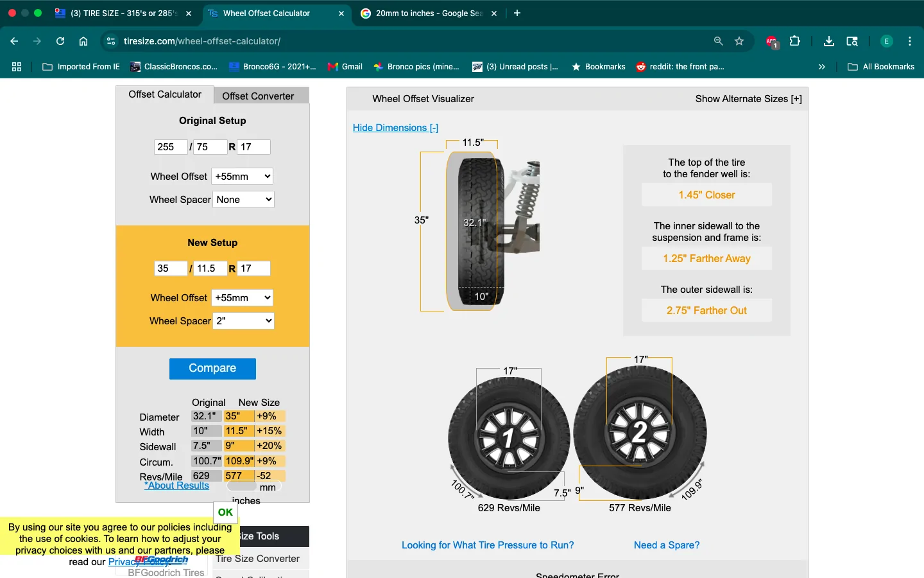Open the zoom magnifier in address bar
The image size is (924, 578).
(718, 41)
